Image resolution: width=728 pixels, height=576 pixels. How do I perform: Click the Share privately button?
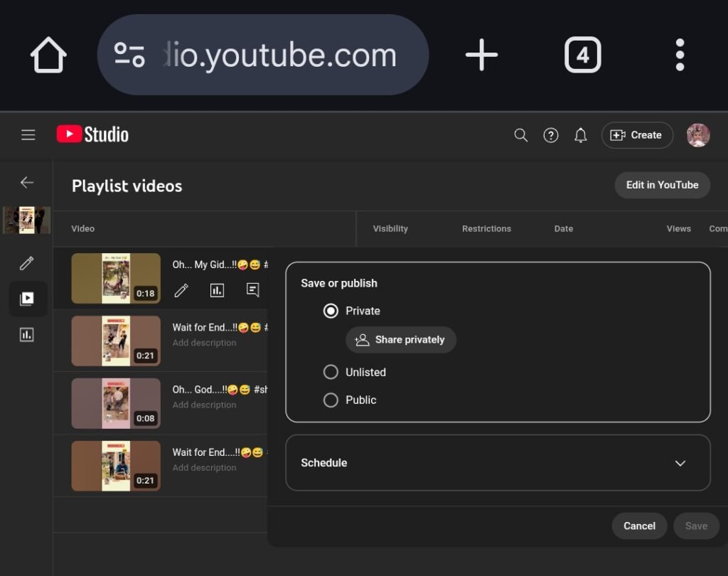(x=400, y=339)
